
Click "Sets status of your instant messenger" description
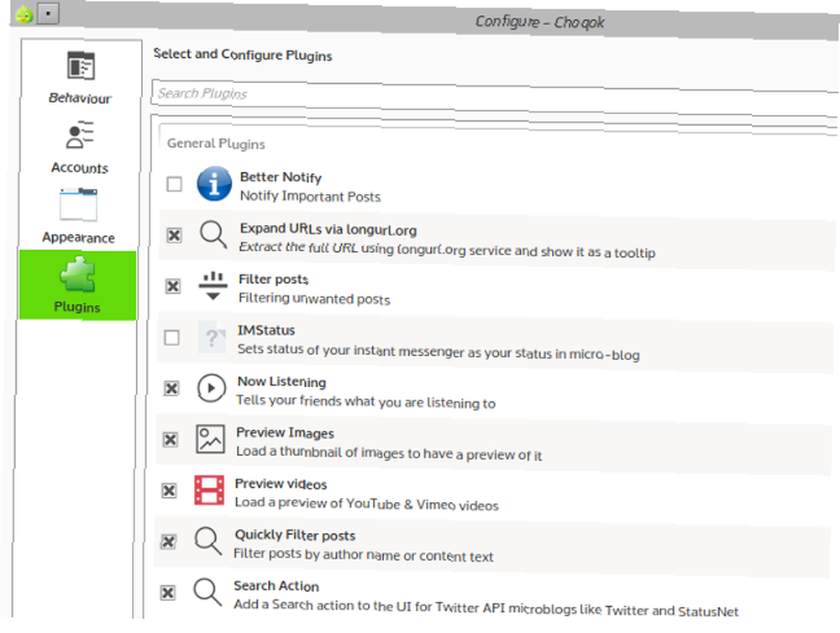point(438,351)
